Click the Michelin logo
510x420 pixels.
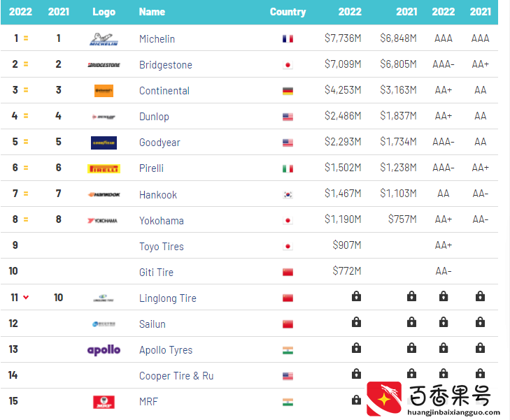[104, 39]
